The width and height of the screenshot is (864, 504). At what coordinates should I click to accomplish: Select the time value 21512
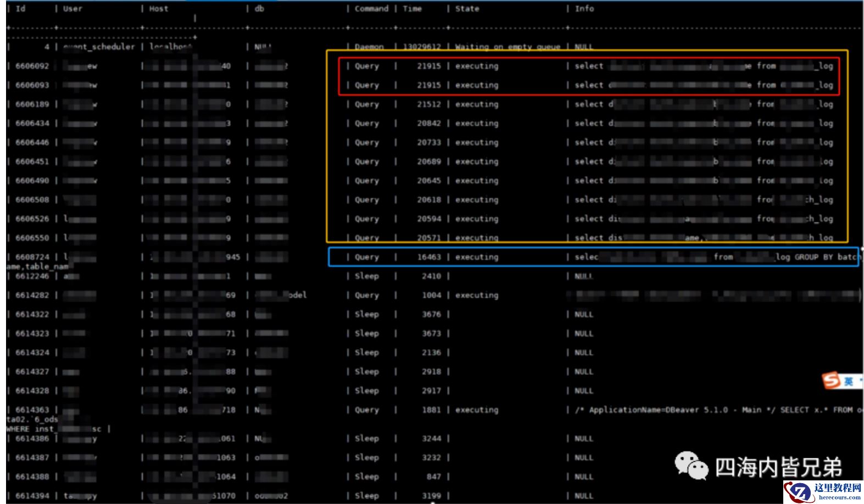pos(428,104)
